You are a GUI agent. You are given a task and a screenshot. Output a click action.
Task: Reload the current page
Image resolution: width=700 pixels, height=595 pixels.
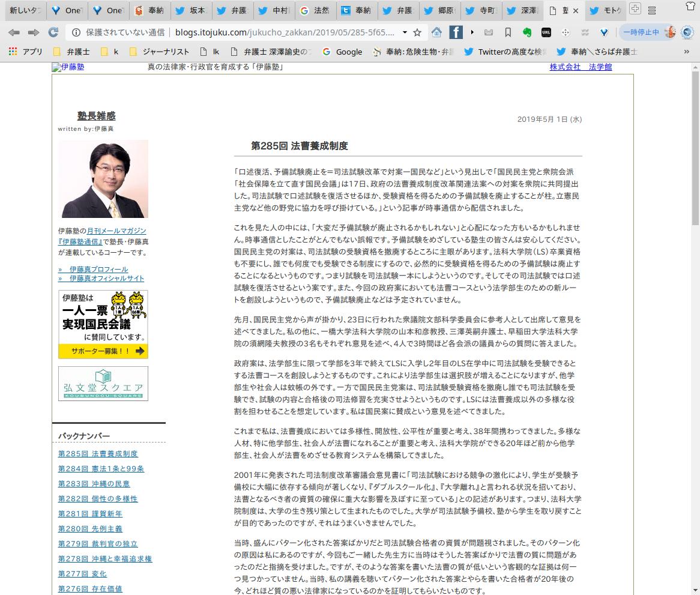(53, 32)
